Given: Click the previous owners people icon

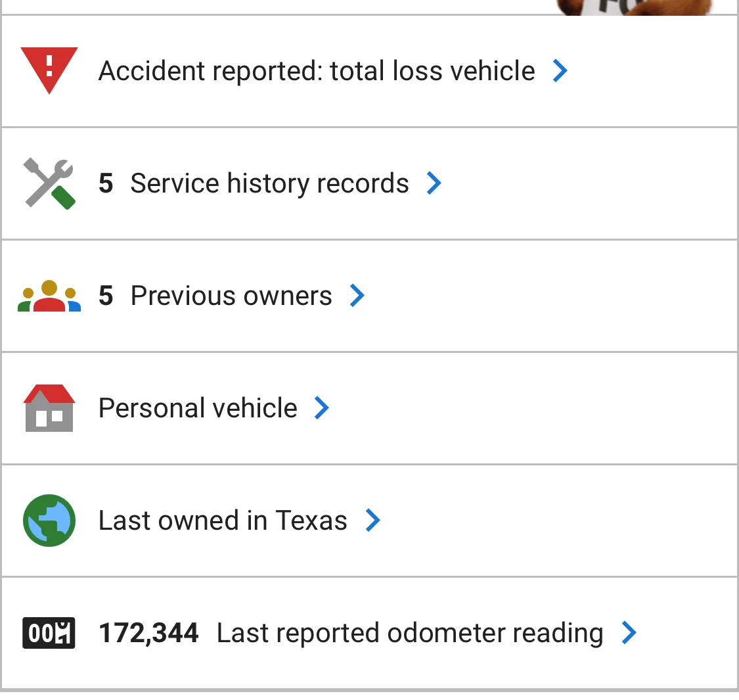Looking at the screenshot, I should tap(49, 296).
